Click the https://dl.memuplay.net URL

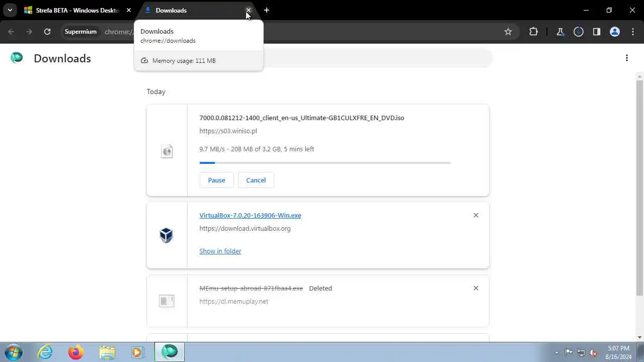[234, 301]
